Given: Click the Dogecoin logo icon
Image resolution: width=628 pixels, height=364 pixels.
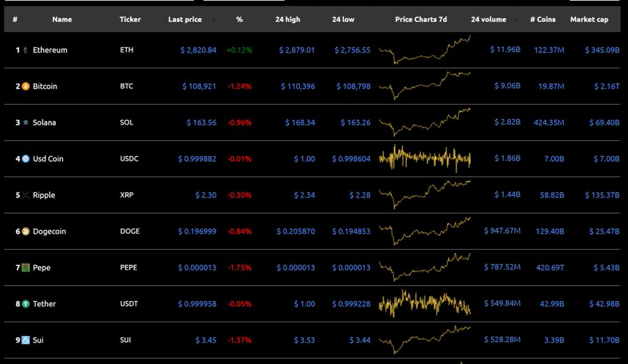Looking at the screenshot, I should (x=26, y=232).
